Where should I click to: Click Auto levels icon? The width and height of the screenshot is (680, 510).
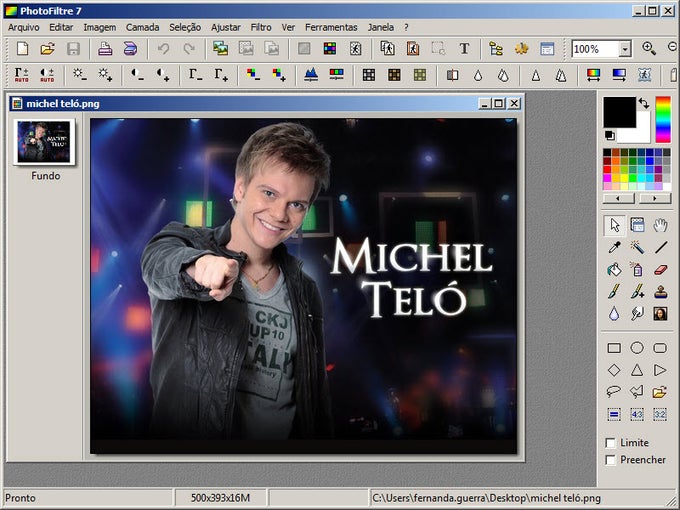click(x=22, y=75)
